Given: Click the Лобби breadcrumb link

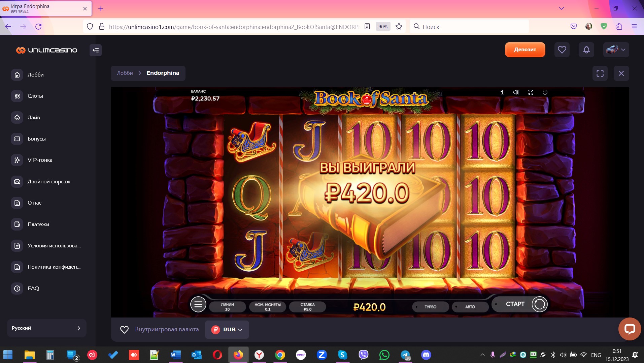Looking at the screenshot, I should 125,73.
